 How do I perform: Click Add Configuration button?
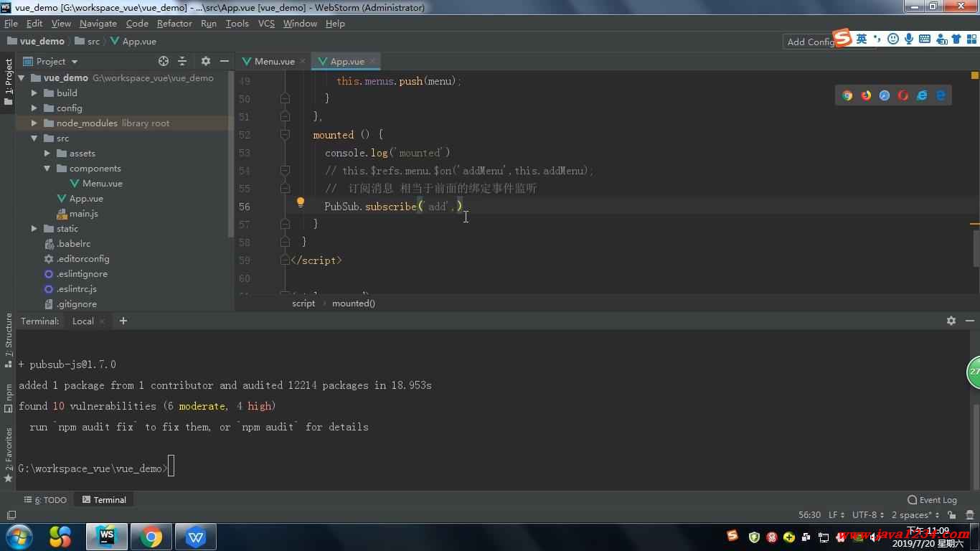tap(809, 42)
